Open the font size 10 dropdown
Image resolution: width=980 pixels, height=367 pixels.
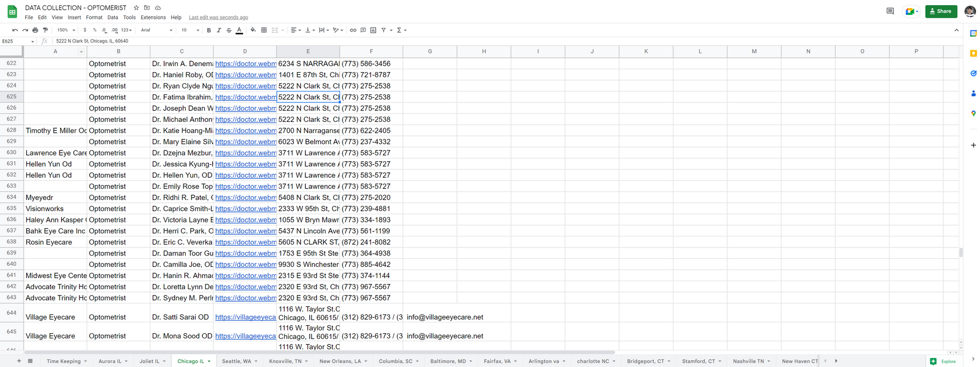[x=190, y=30]
